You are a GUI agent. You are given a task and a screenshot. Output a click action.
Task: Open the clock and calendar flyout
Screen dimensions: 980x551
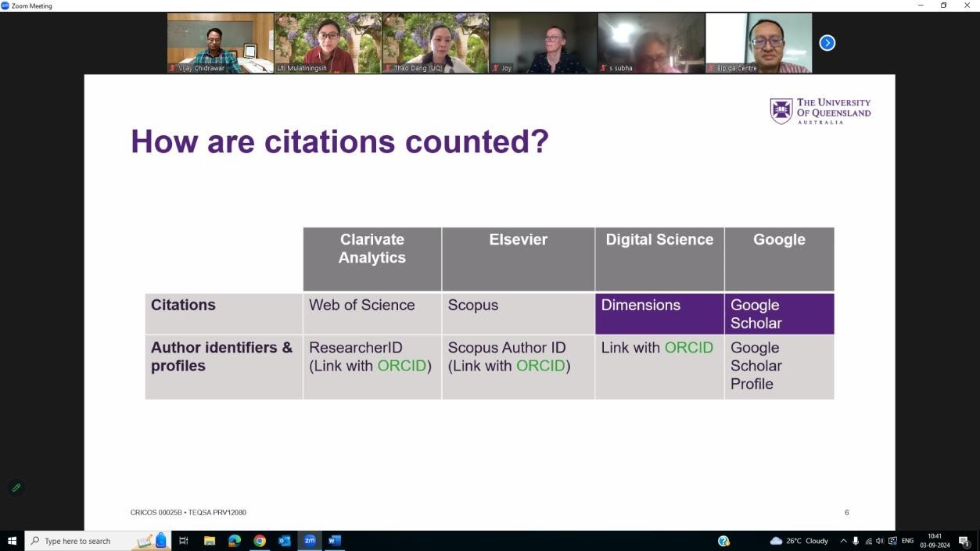pos(935,541)
